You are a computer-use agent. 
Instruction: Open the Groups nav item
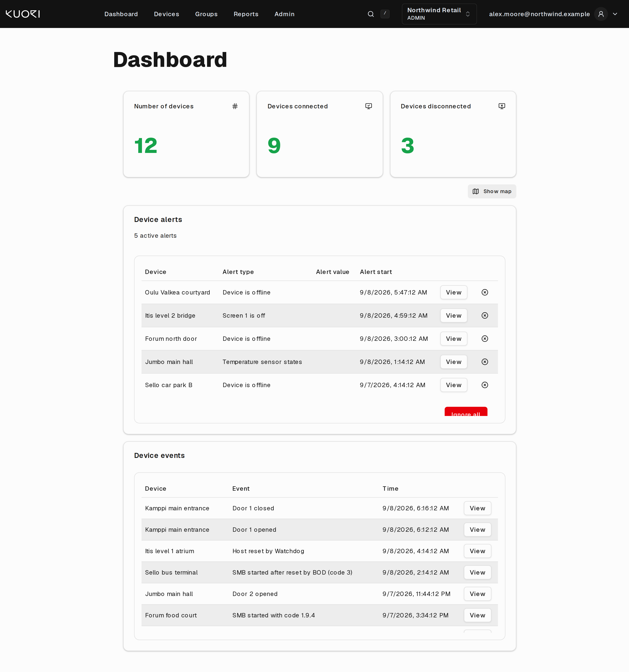206,14
